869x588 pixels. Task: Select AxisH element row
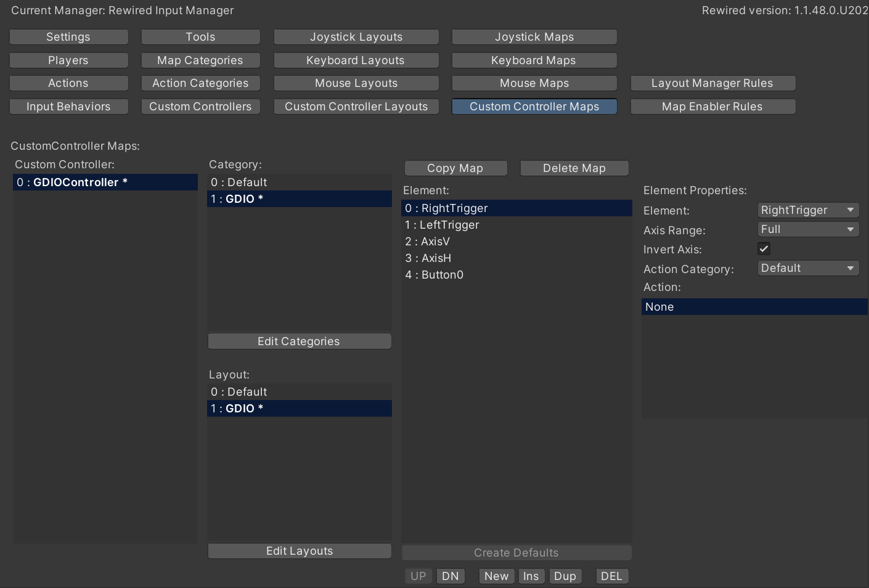pos(516,258)
